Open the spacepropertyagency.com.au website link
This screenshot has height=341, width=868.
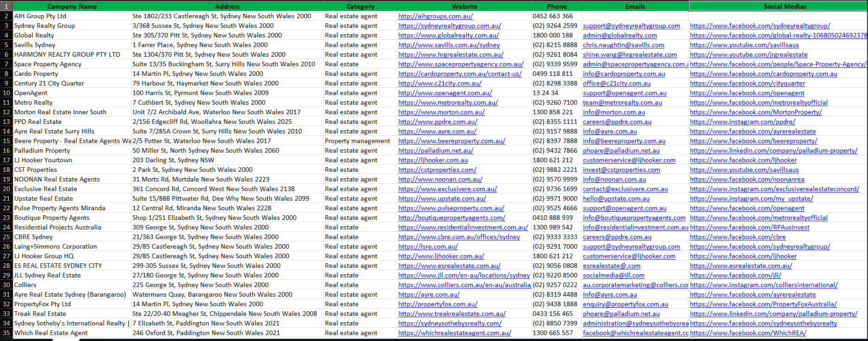coord(461,64)
